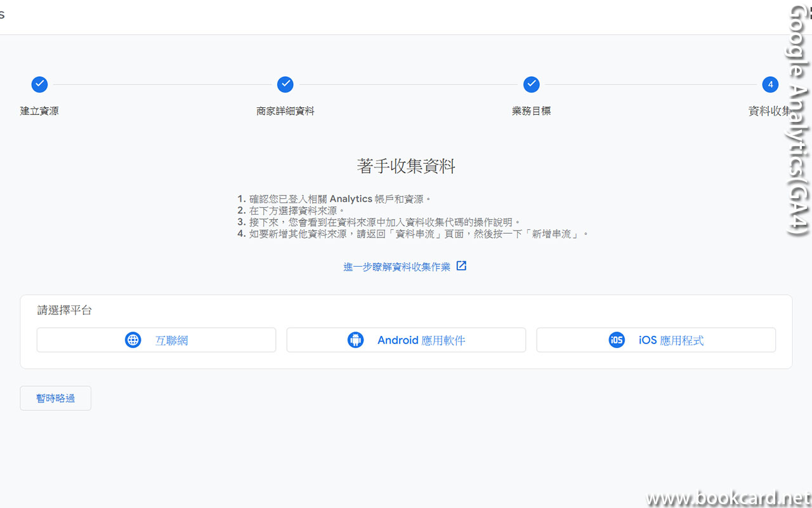Click the checkmark icon above 業務目標
Viewport: 812px width, 508px height.
tap(531, 84)
